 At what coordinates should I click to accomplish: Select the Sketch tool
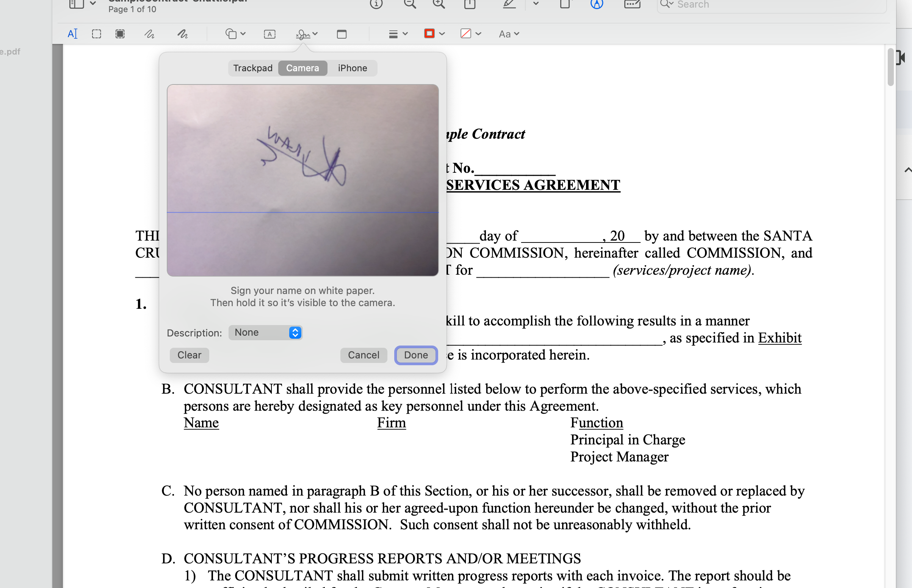(149, 34)
